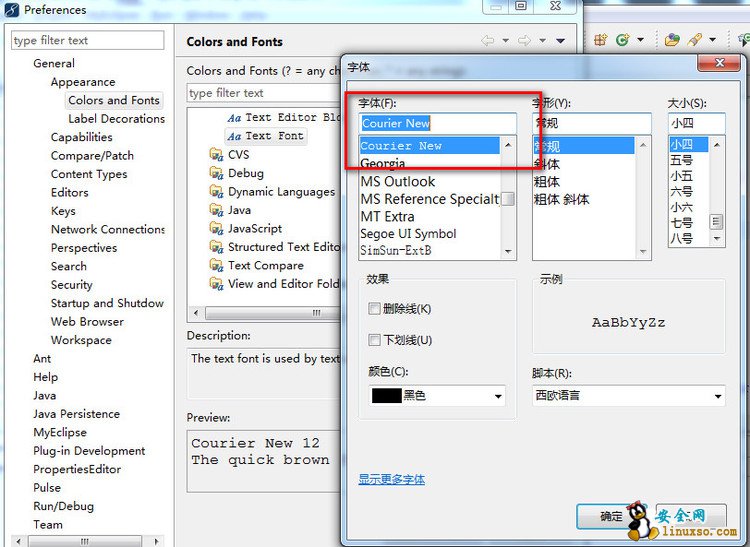Select MyEclipse in the preferences tree

(60, 432)
